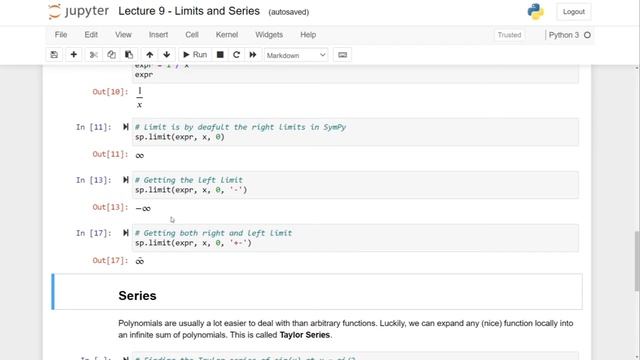Open the Edit menu
Viewport: 640px width, 360px height.
click(91, 35)
